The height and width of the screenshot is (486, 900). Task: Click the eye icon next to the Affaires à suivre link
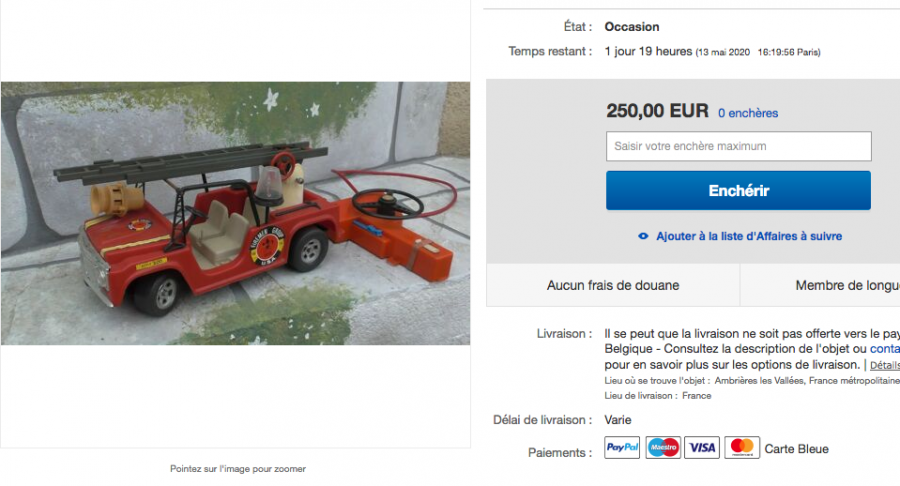[643, 236]
